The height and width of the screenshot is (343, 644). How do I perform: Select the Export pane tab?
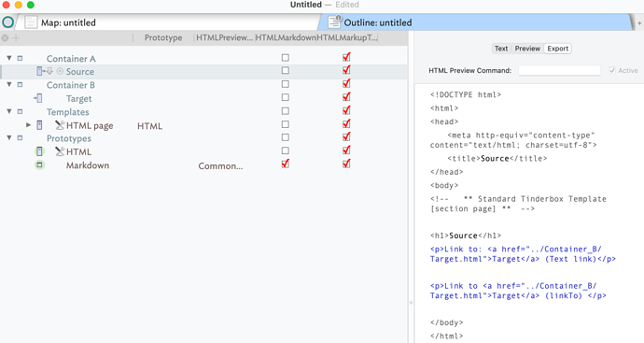point(558,49)
